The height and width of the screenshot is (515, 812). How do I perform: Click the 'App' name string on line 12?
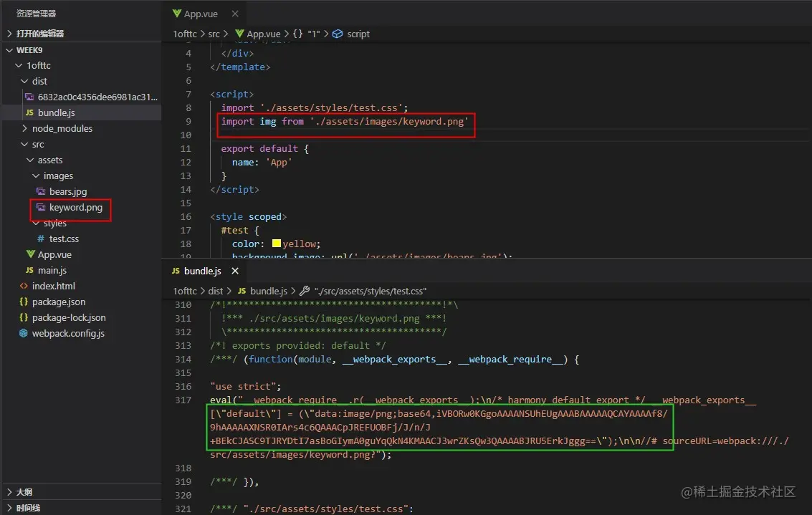point(279,163)
